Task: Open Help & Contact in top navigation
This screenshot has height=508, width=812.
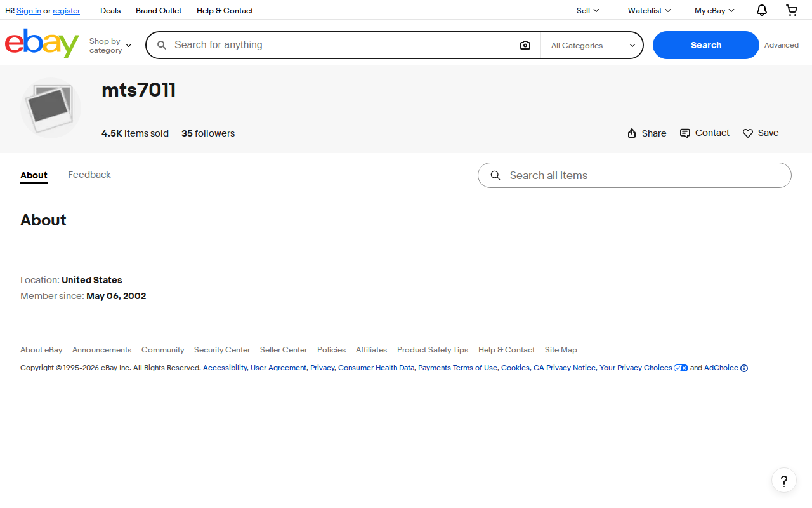Action: 225,10
